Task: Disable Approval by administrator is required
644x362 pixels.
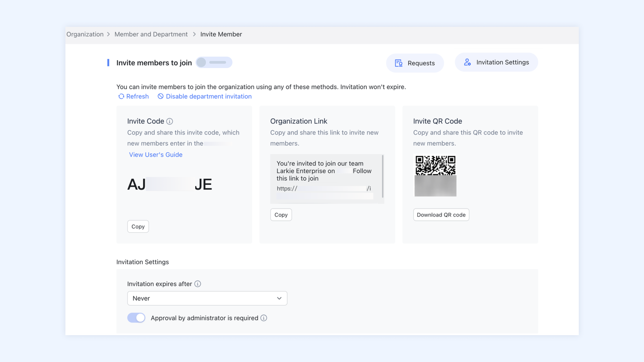Action: tap(136, 318)
